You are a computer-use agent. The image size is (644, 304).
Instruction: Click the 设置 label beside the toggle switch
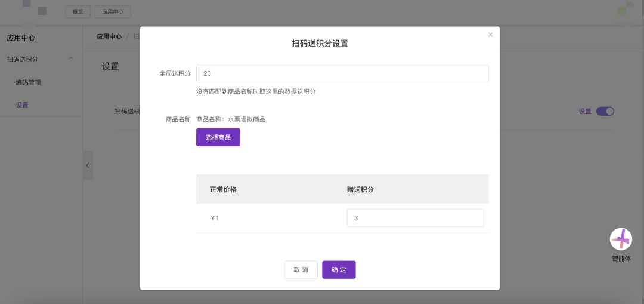[585, 111]
